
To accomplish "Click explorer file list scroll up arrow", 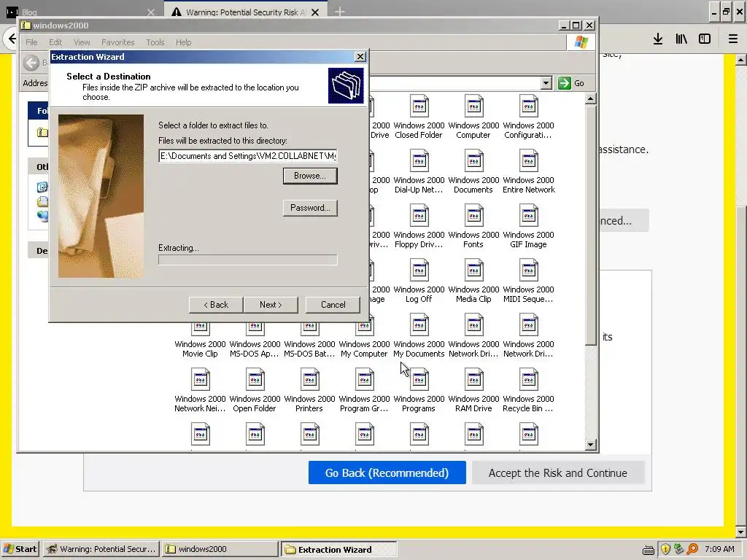I will click(x=590, y=99).
